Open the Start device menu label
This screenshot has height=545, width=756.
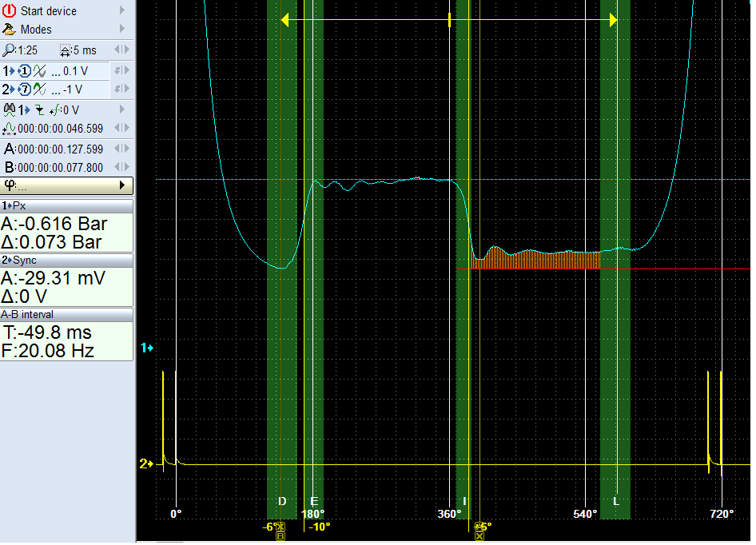[x=48, y=11]
